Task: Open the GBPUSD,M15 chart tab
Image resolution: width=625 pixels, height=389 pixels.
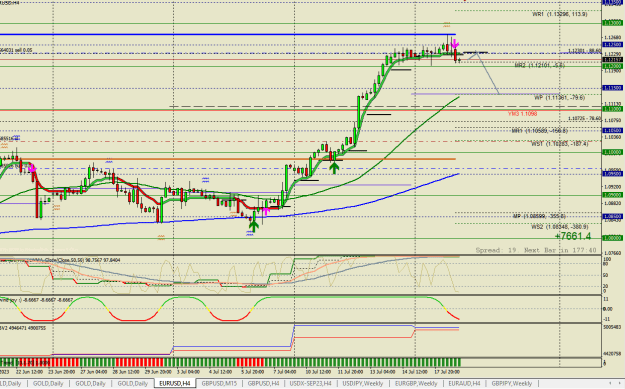Action: click(x=219, y=383)
